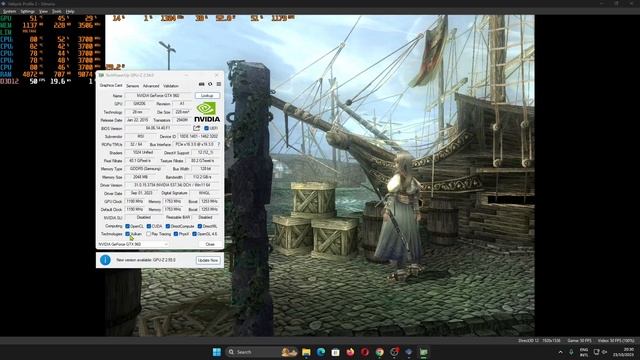
Task: Open the Windows Start menu
Action: pos(217,352)
